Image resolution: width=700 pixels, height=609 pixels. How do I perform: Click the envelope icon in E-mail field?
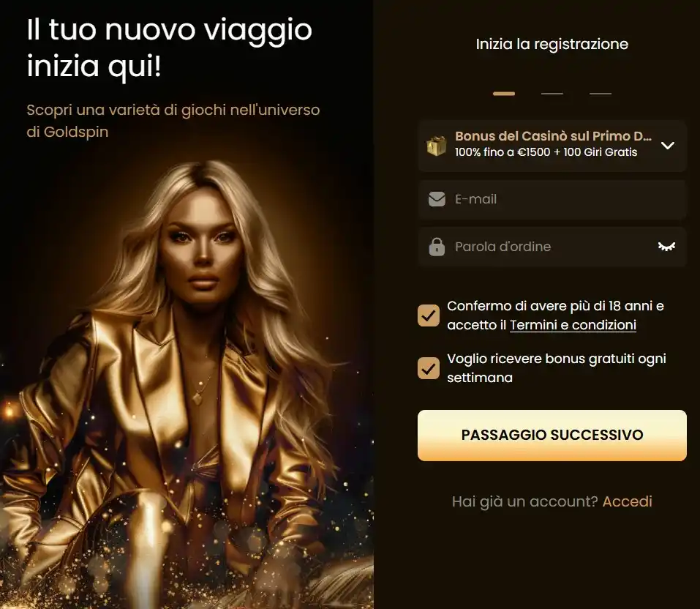click(x=437, y=199)
